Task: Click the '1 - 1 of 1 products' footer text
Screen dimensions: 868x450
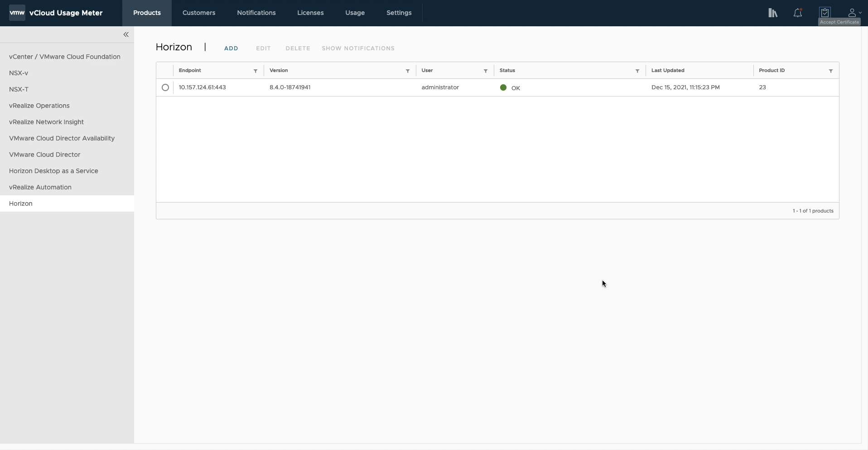Action: pyautogui.click(x=813, y=211)
